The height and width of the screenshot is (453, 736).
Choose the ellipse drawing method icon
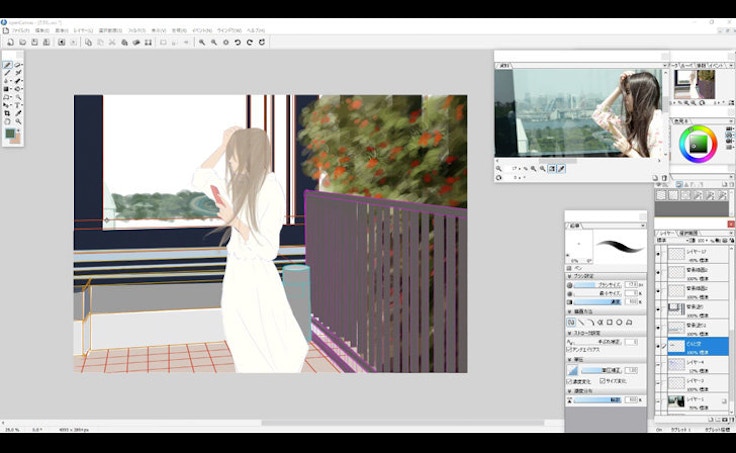(x=620, y=322)
